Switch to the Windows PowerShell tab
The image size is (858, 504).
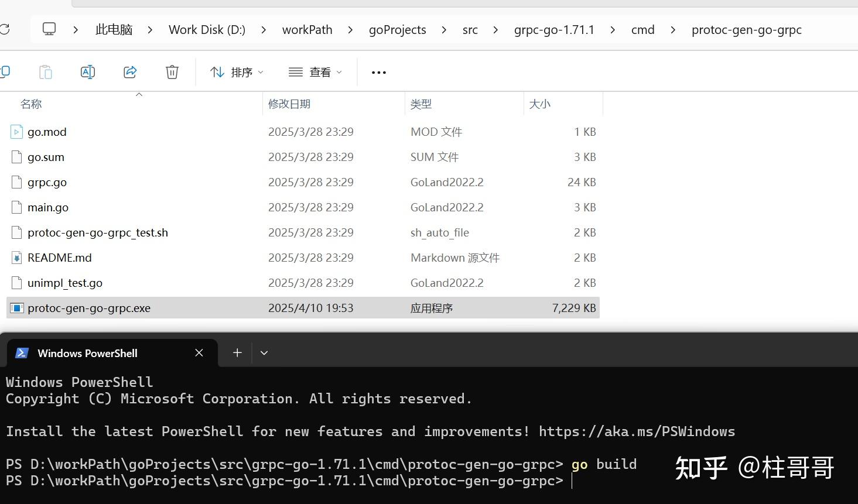click(x=87, y=352)
